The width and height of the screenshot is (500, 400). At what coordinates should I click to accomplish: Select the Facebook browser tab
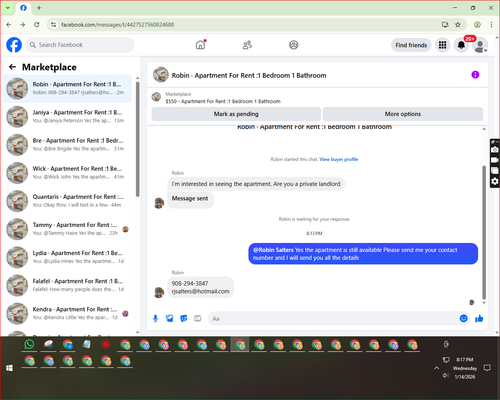coord(23,8)
